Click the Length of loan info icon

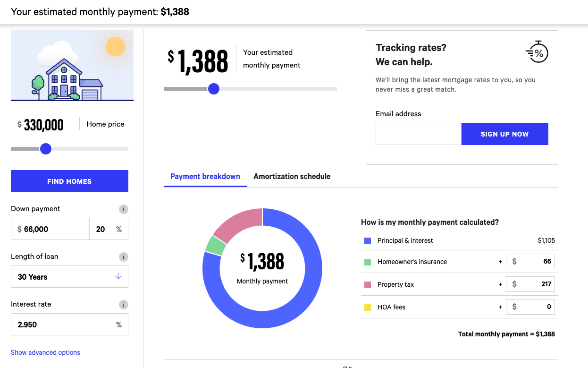tap(124, 257)
